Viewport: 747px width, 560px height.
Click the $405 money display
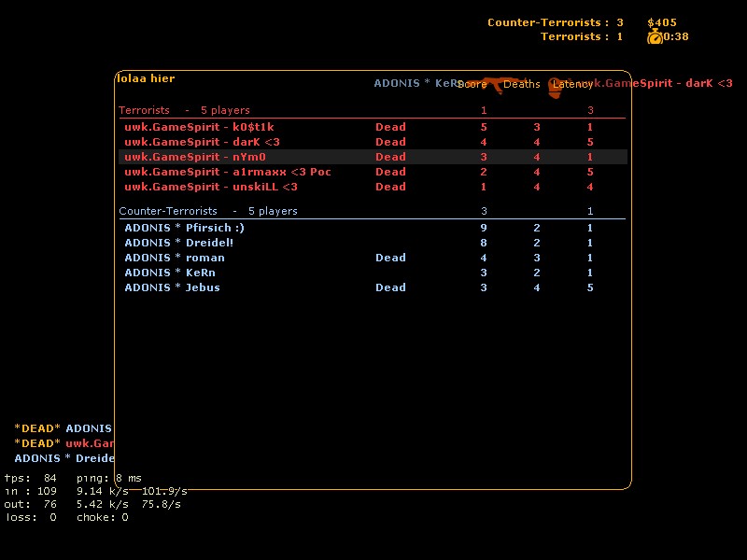coord(662,22)
